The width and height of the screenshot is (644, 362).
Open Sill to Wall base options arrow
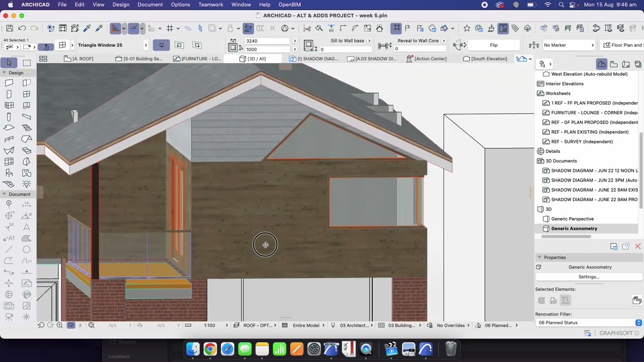[369, 41]
